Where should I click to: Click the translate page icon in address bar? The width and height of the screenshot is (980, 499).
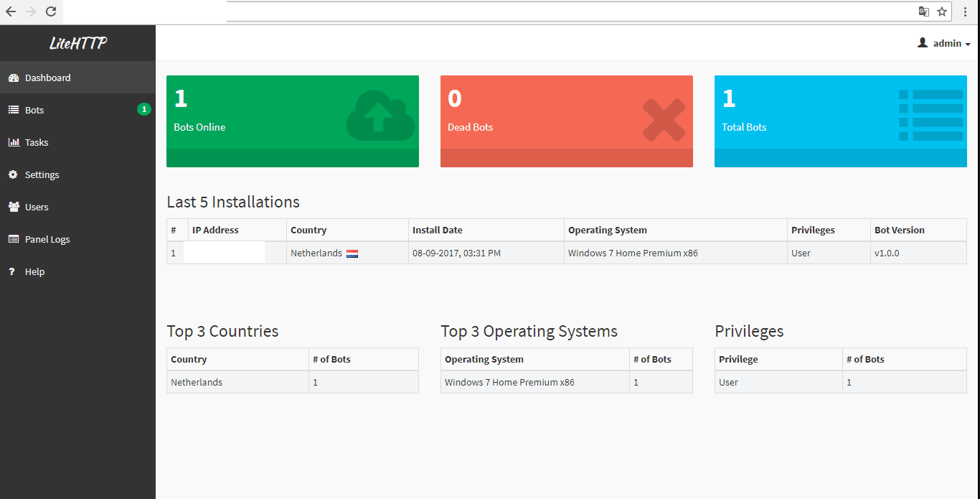tap(924, 11)
